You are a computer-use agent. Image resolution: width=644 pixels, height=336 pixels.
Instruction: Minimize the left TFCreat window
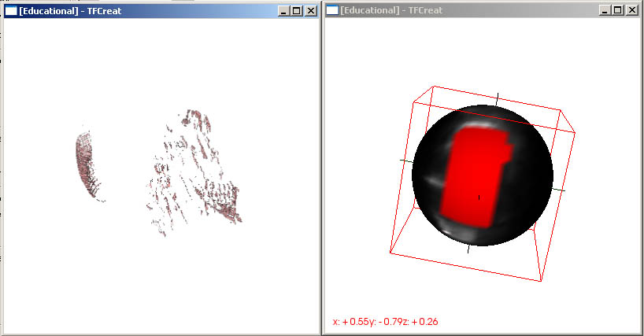click(283, 11)
